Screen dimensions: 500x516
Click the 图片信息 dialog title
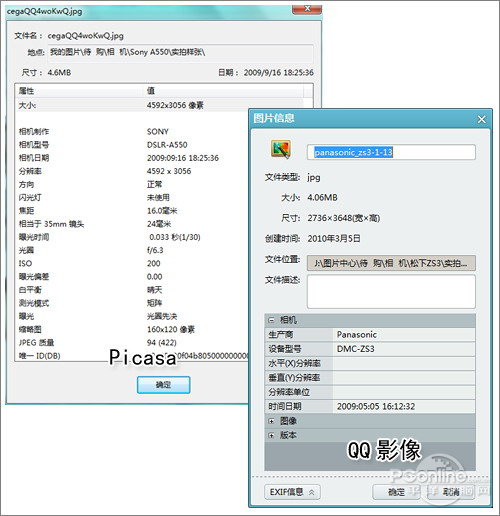(x=274, y=118)
